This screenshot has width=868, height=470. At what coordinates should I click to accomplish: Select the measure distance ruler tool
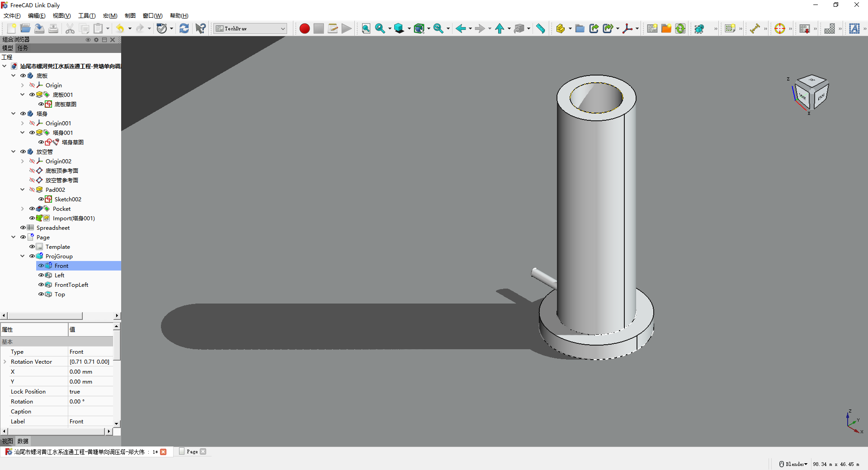540,28
